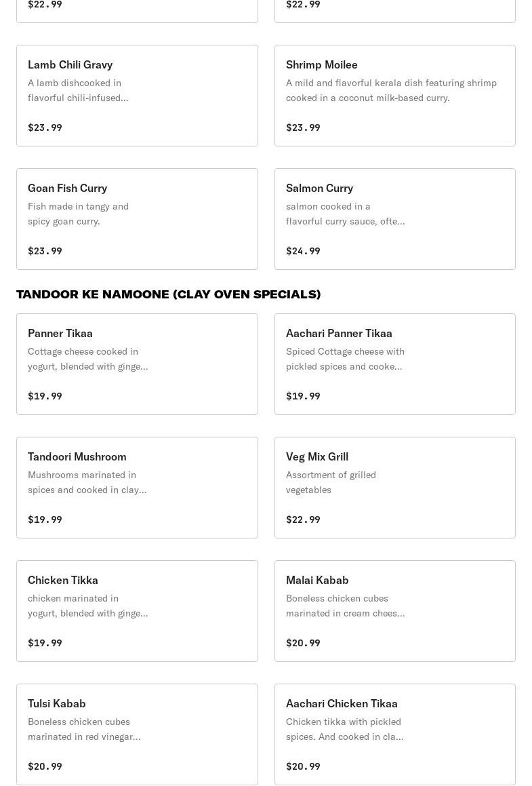Viewport: 532px width, 786px height.
Task: Choose the Aachari Chicken Tikaa item
Action: point(394,734)
